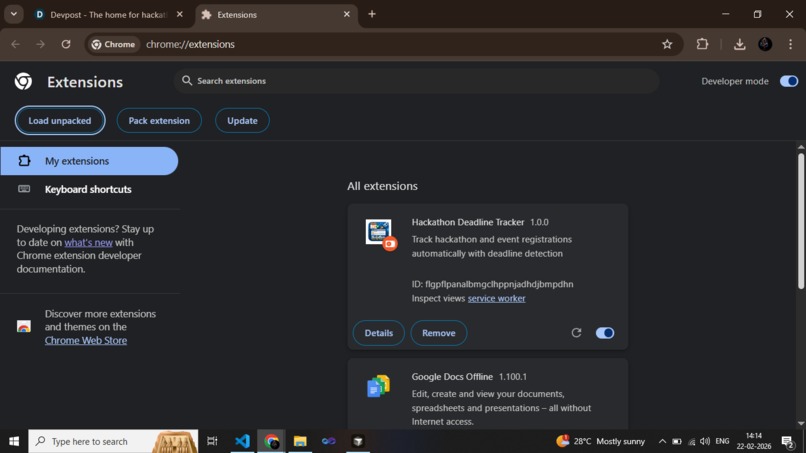Open Keyboard shortcuts in the sidebar
This screenshot has height=453, width=806.
(x=89, y=189)
